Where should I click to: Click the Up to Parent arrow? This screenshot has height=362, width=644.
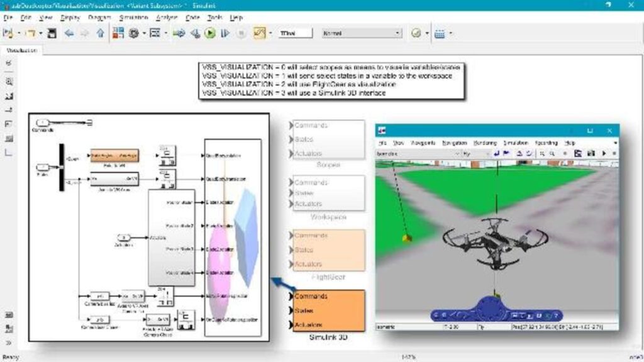point(99,33)
